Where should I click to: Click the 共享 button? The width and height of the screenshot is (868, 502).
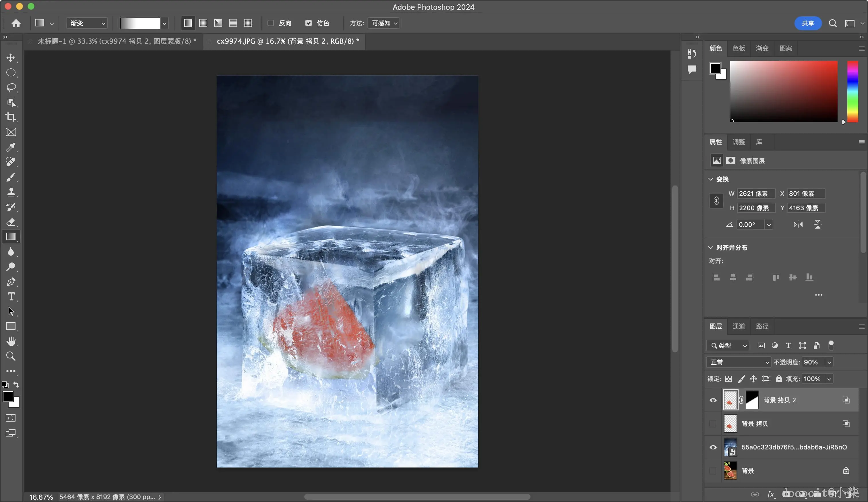(807, 23)
